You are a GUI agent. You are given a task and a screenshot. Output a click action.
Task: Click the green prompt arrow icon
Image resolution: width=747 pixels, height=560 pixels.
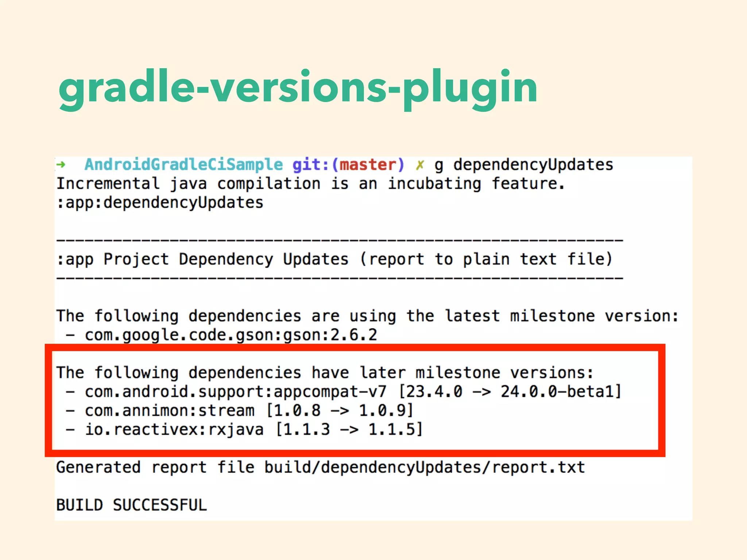tap(61, 165)
